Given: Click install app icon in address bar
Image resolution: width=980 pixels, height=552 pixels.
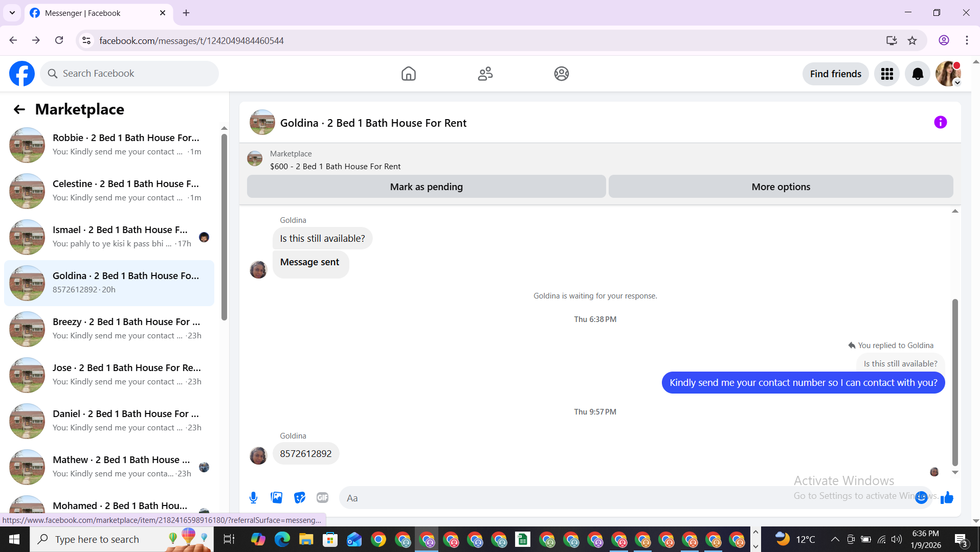Looking at the screenshot, I should point(892,40).
